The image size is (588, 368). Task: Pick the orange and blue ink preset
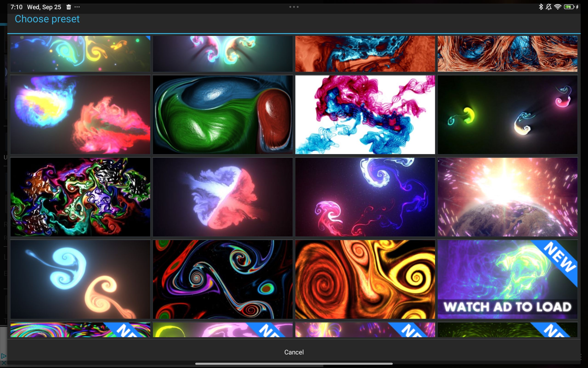pos(365,54)
